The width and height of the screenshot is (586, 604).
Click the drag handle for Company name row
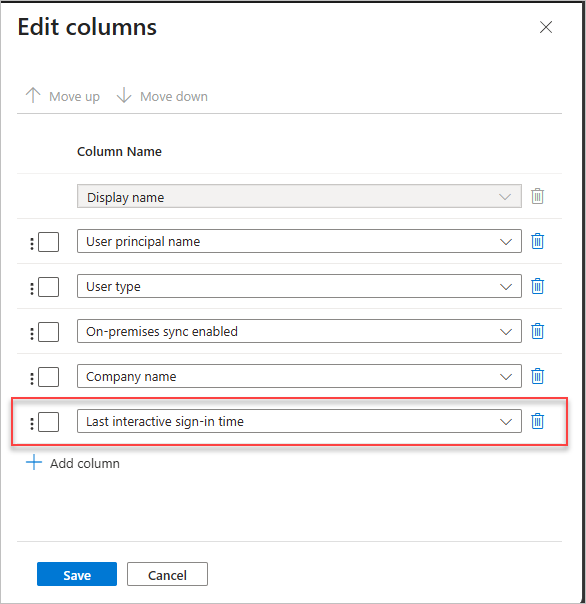click(32, 379)
